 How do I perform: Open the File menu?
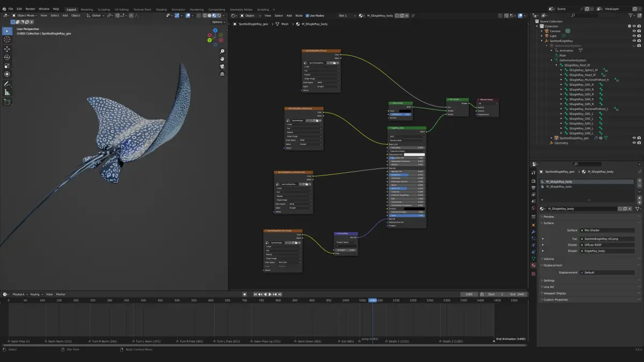[x=11, y=9]
